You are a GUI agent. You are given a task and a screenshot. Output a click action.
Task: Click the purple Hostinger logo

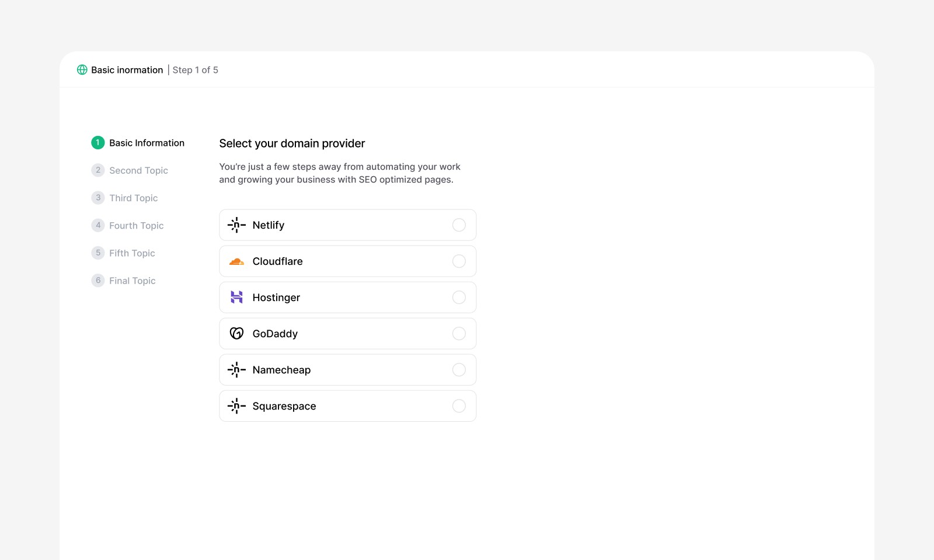click(x=236, y=297)
